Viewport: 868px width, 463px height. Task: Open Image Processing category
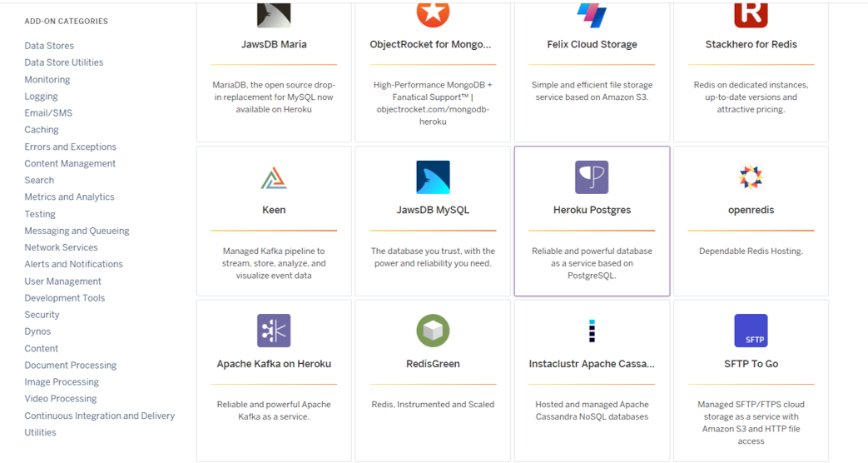point(62,381)
